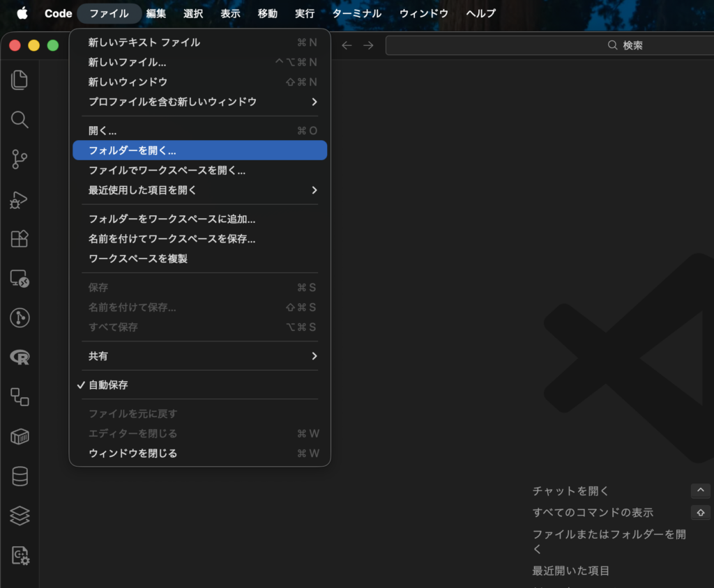
Task: Open the Run and Debug view icon
Action: pos(20,200)
